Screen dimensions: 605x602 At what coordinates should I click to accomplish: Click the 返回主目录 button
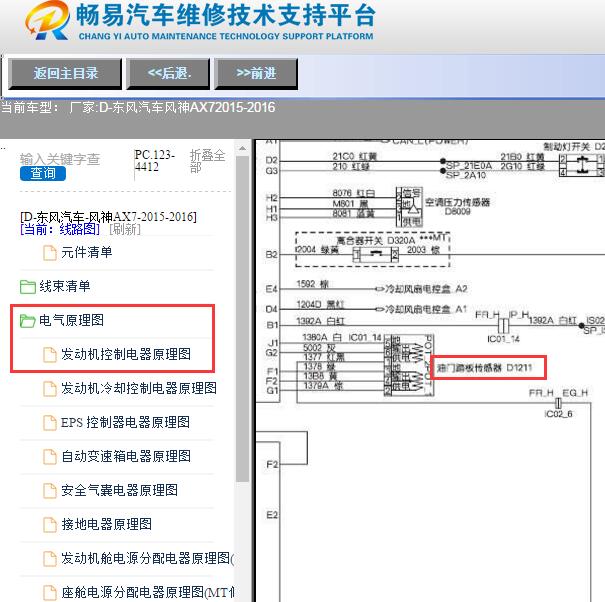point(65,73)
